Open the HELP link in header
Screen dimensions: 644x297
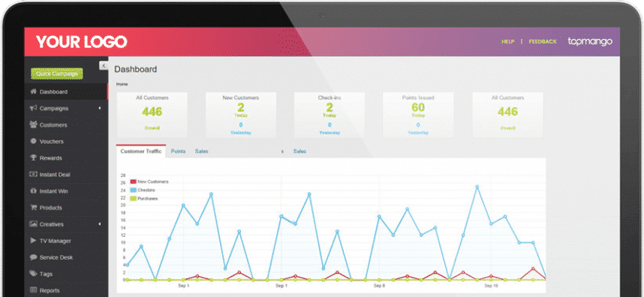(x=507, y=41)
